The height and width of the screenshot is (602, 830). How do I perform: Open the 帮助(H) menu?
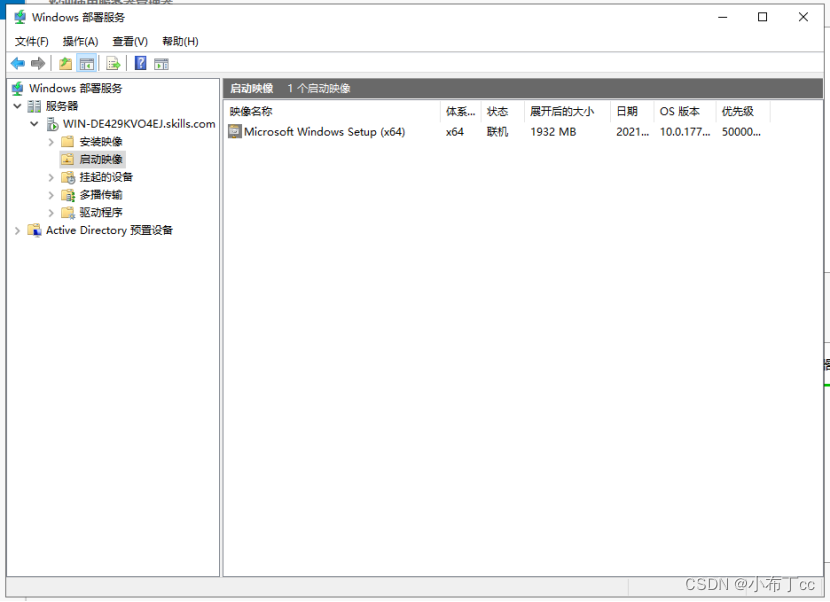pos(181,41)
